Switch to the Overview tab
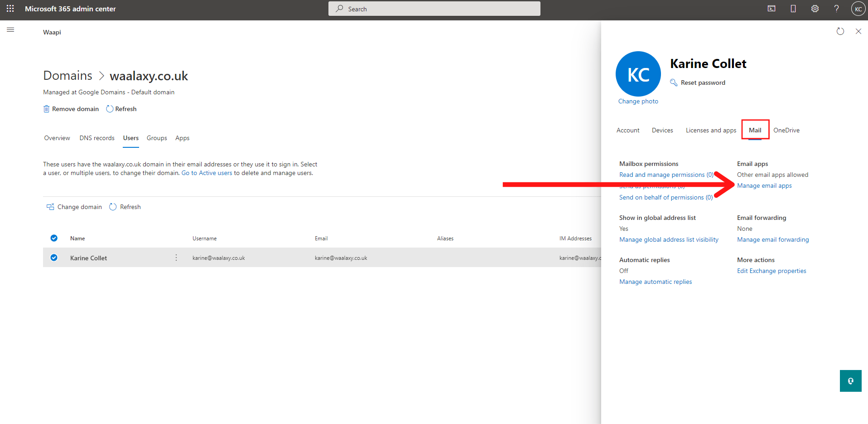The width and height of the screenshot is (868, 424). (x=57, y=138)
